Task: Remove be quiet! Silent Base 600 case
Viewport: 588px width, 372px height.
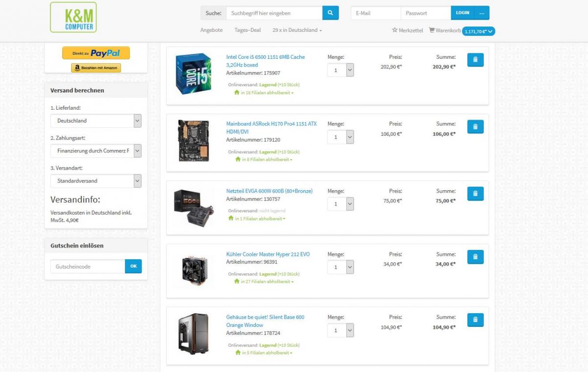Action: pos(475,320)
